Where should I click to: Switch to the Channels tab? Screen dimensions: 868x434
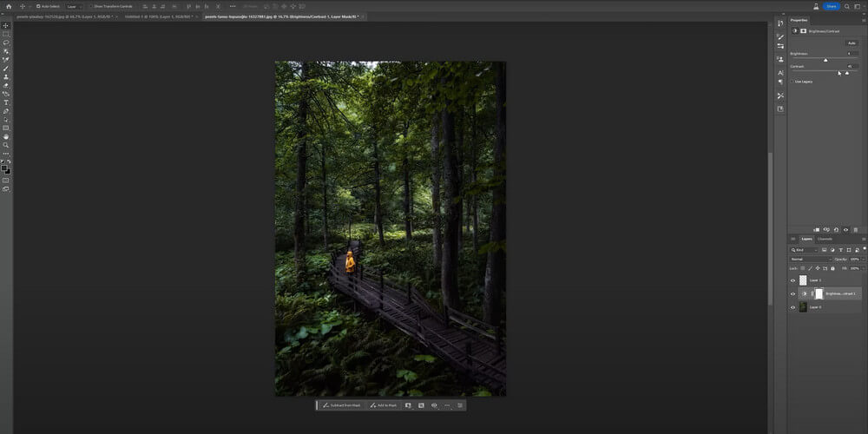tap(825, 240)
